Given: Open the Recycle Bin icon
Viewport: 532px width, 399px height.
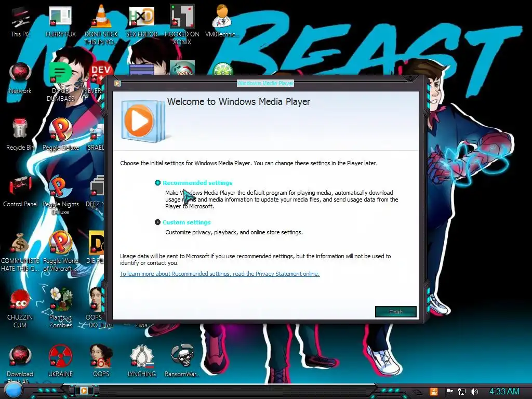Looking at the screenshot, I should [20, 135].
